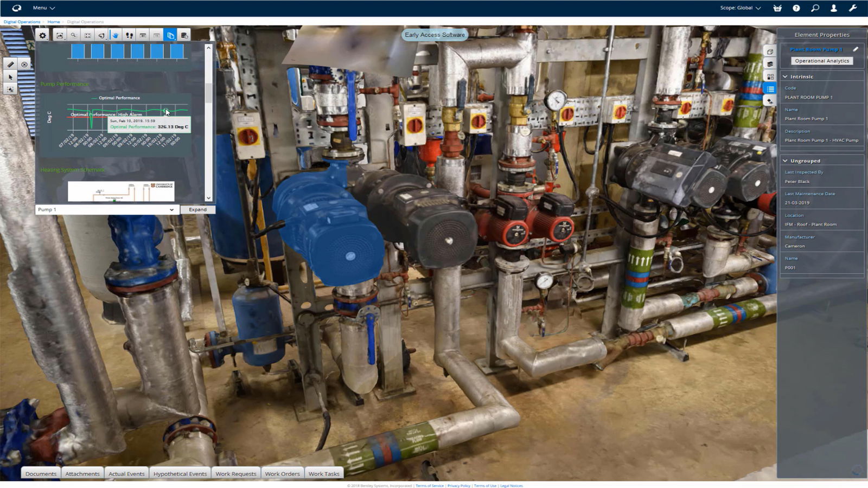The image size is (868, 488).
Task: Click the Expand button on the dashboard panel
Action: pos(197,209)
